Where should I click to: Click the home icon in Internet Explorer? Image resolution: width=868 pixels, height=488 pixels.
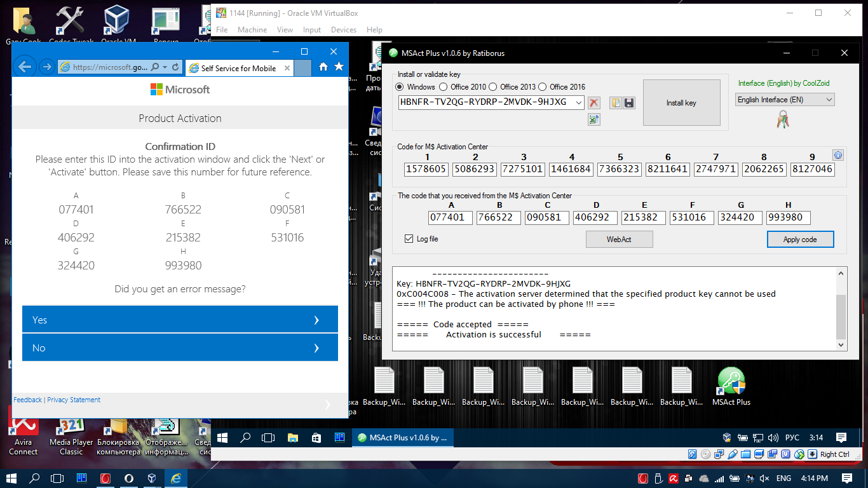point(323,67)
